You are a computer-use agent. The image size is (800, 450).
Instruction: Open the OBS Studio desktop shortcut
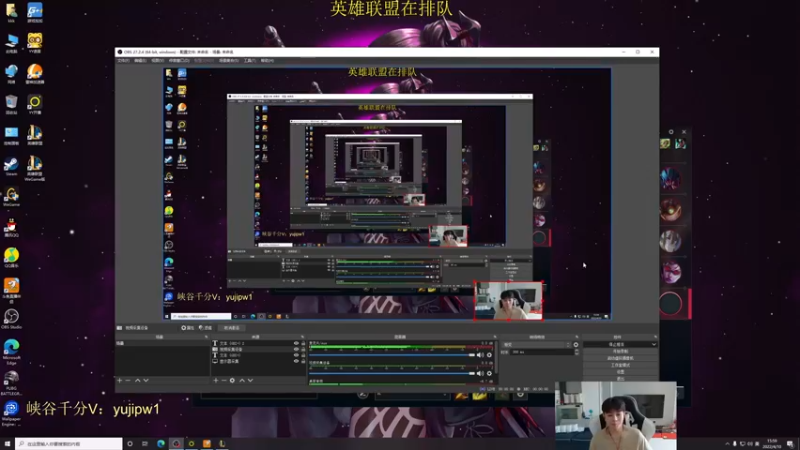point(11,319)
